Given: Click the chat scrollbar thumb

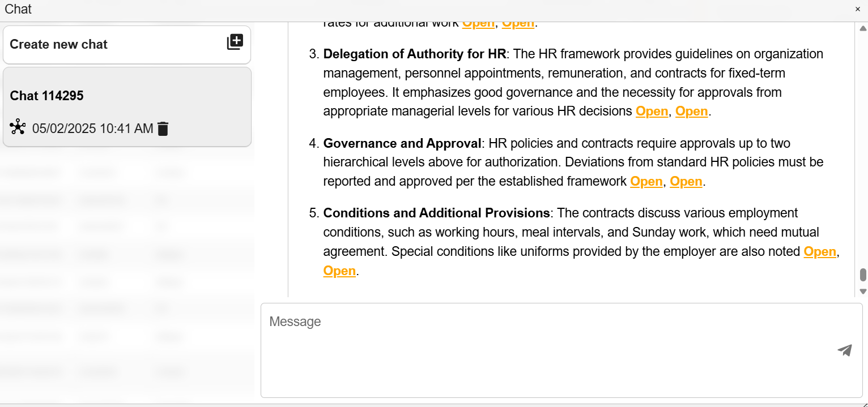Looking at the screenshot, I should pyautogui.click(x=863, y=275).
